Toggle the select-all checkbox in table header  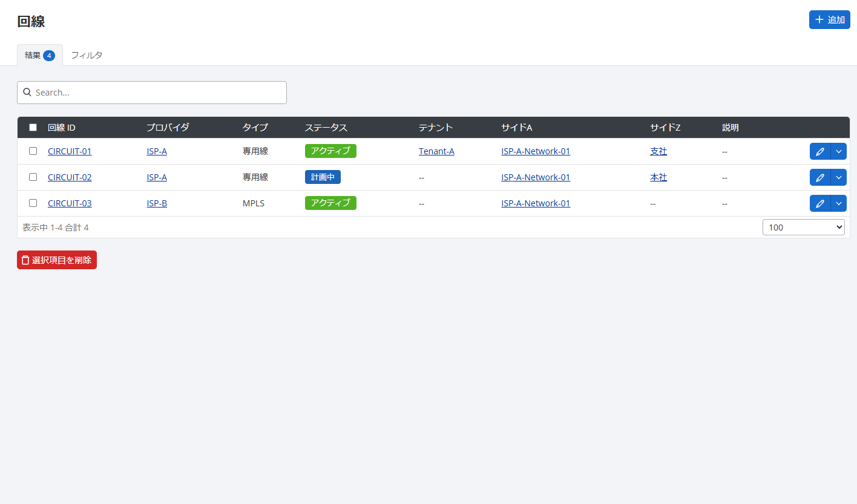[33, 128]
